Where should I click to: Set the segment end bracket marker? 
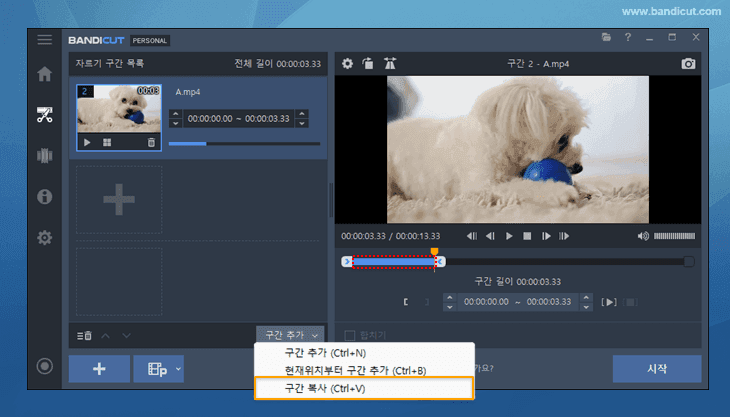[427, 302]
